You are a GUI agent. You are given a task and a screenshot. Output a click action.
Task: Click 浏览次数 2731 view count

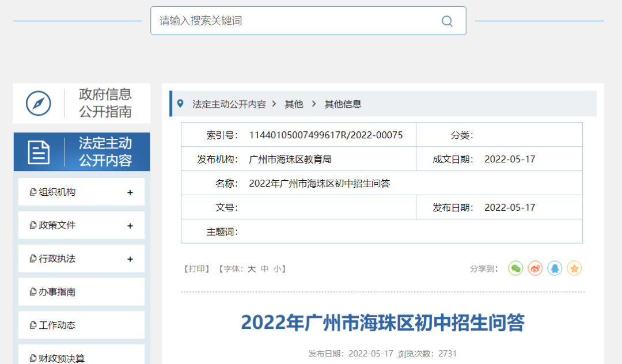pos(427,354)
